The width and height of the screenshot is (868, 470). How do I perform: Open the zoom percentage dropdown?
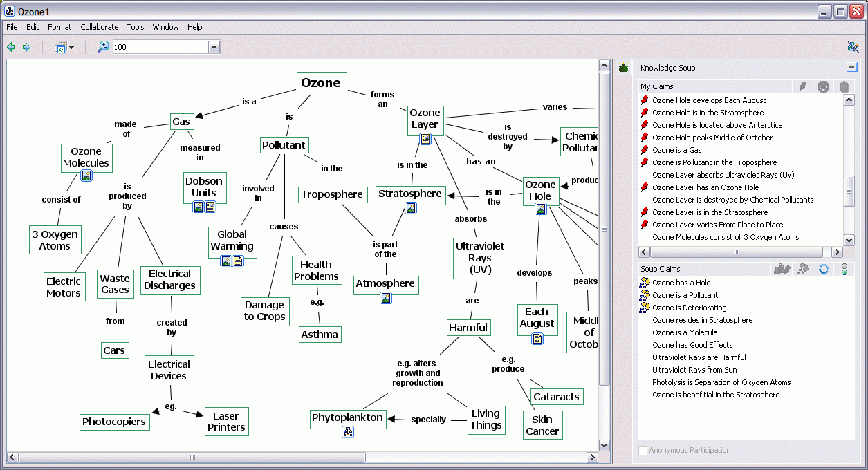tap(214, 47)
